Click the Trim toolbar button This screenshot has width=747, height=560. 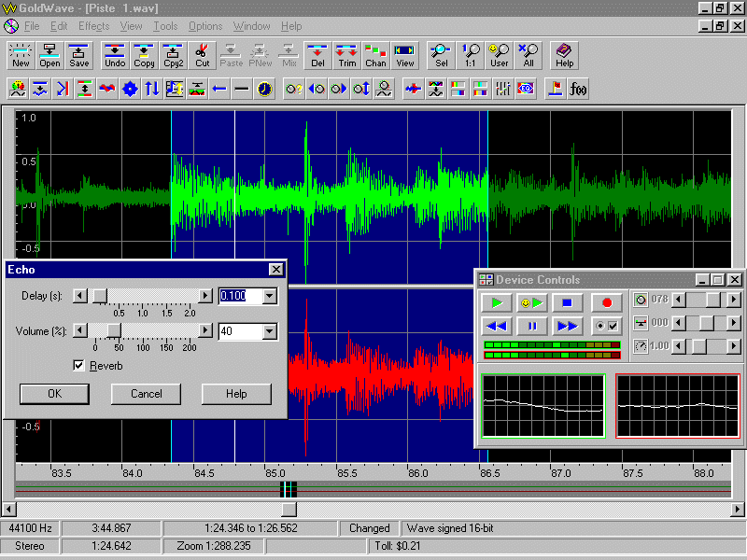346,56
